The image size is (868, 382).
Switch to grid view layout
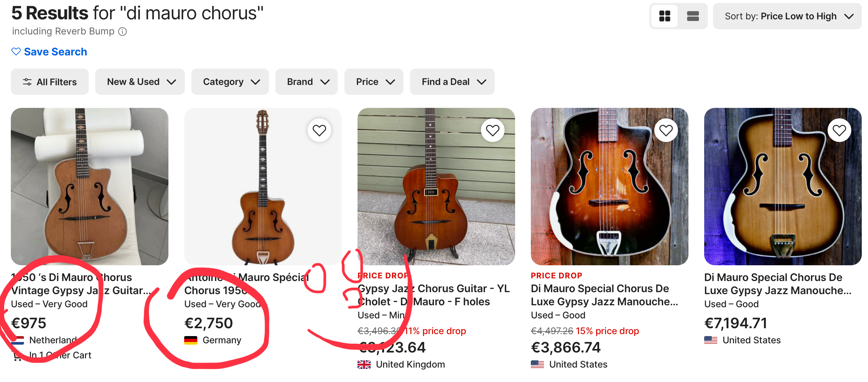coord(664,16)
